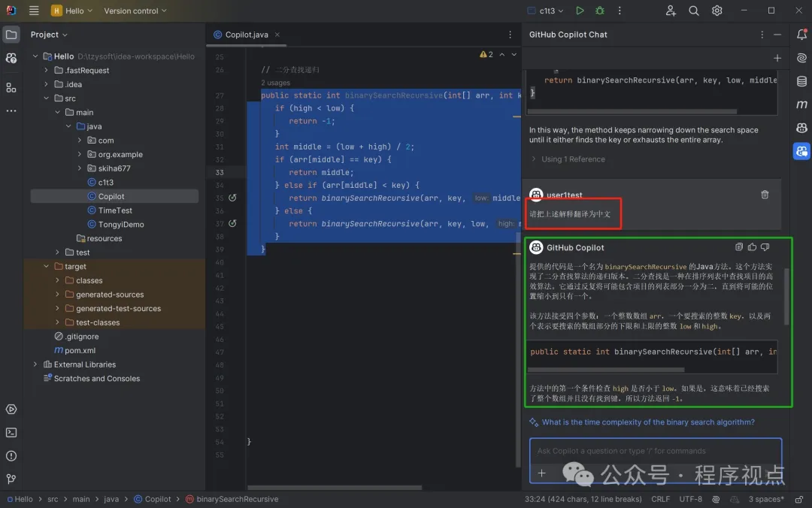This screenshot has height=508, width=812.
Task: Open the Hello project dropdown
Action: coord(72,11)
